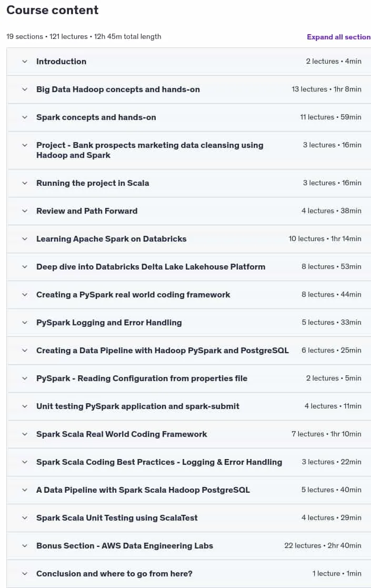This screenshot has width=371, height=588.
Task: Click chevron for PySpark Logging and Error Handling
Action: pyautogui.click(x=25, y=323)
